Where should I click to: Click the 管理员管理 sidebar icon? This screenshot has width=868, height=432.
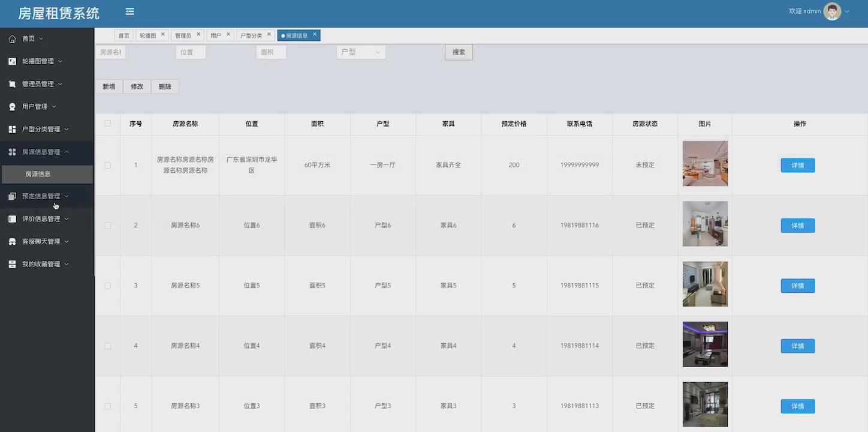(x=12, y=83)
